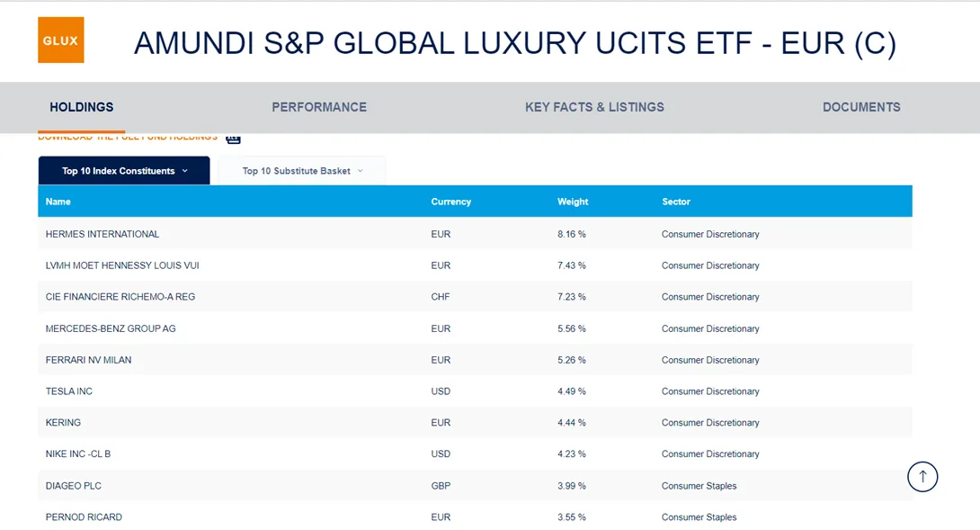
Task: Select KERING holding name
Action: click(x=63, y=422)
